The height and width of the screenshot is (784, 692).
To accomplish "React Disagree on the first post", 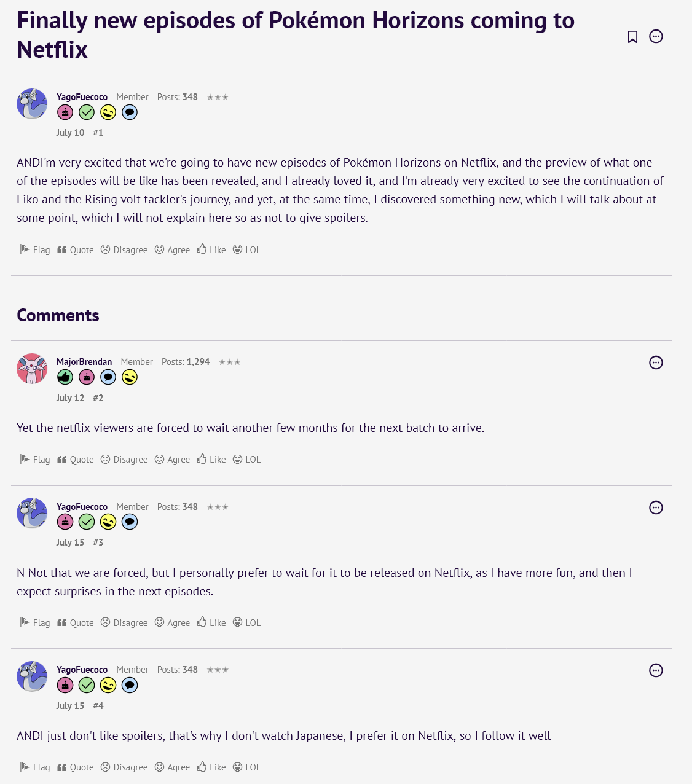I will pyautogui.click(x=124, y=249).
